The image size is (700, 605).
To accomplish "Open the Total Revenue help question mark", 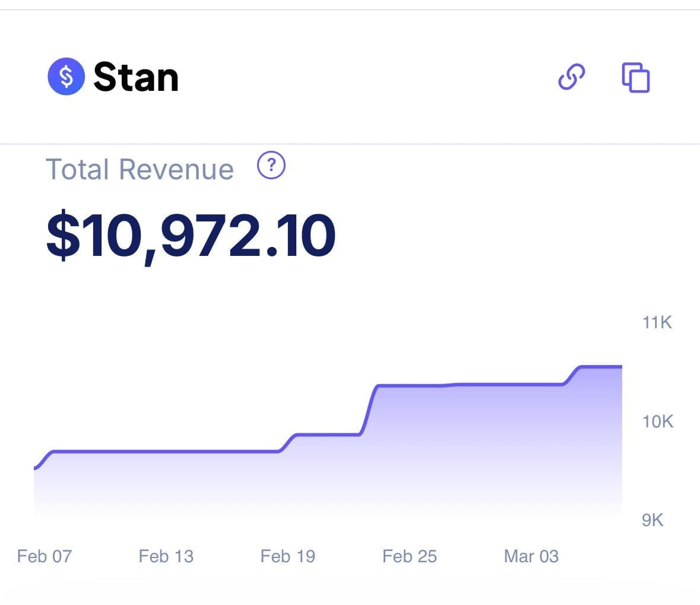I will [271, 165].
